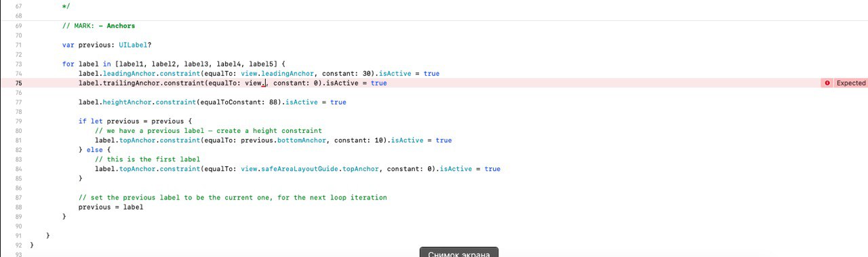The height and width of the screenshot is (257, 868).
Task: Click comment "// this is the first label"
Action: [147, 159]
